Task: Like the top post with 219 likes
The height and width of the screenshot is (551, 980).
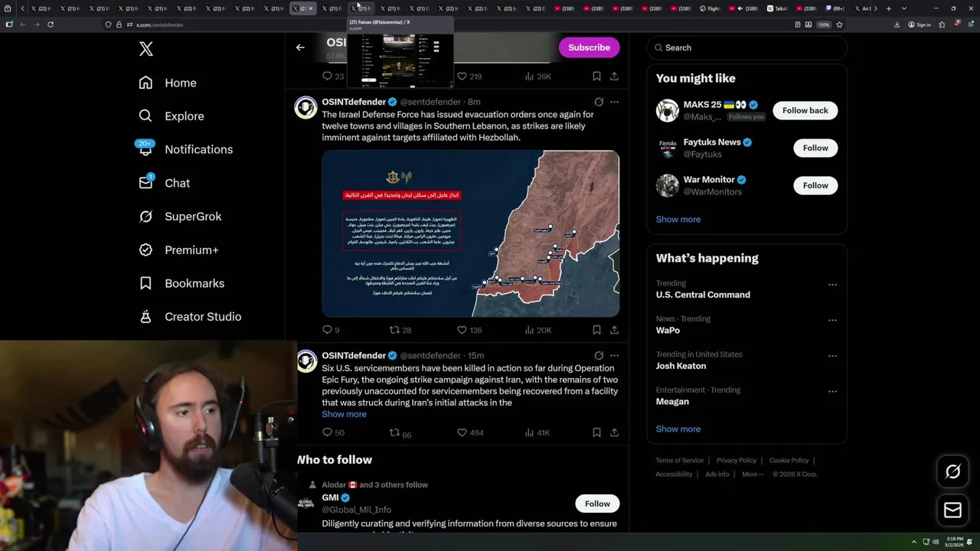Action: [469, 77]
